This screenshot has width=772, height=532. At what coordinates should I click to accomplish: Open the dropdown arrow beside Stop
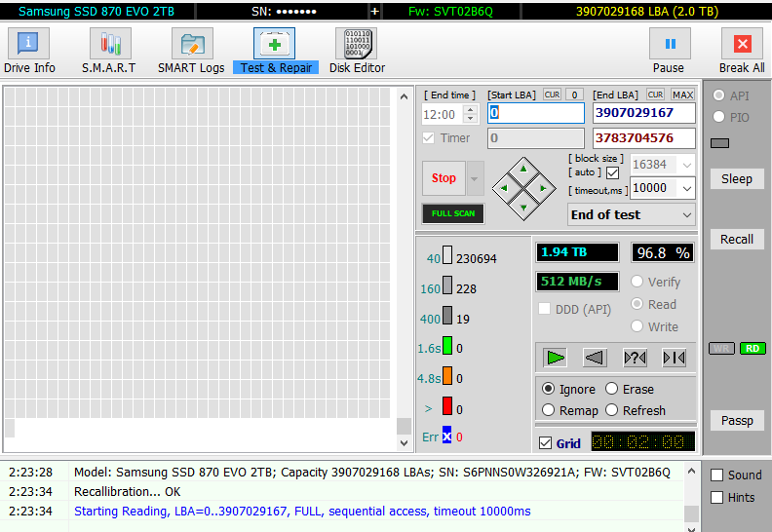pyautogui.click(x=475, y=178)
